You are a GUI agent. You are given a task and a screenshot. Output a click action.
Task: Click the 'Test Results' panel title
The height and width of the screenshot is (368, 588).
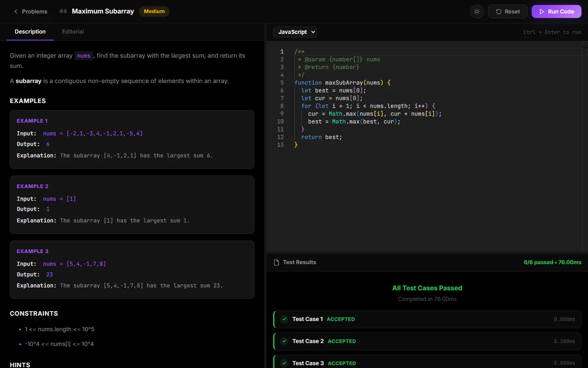click(x=299, y=263)
